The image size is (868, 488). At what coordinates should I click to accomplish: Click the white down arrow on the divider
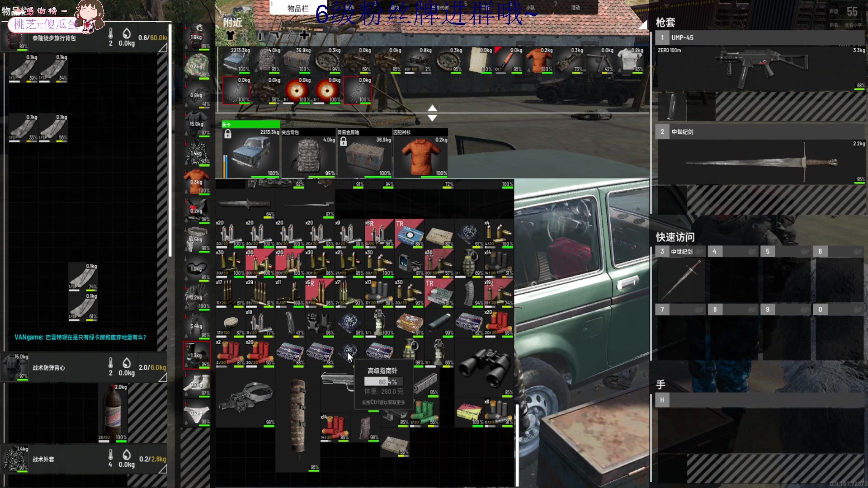[432, 118]
